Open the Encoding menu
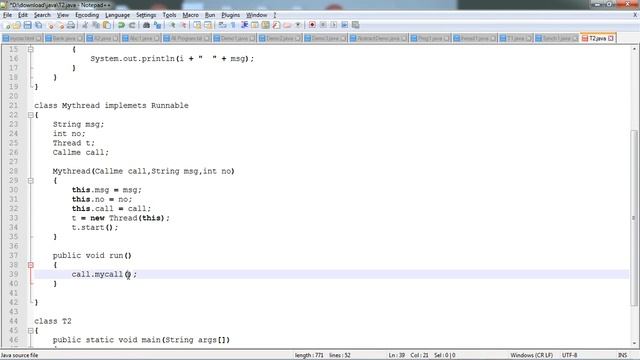Viewport: 640px width, 360px height. point(87,15)
